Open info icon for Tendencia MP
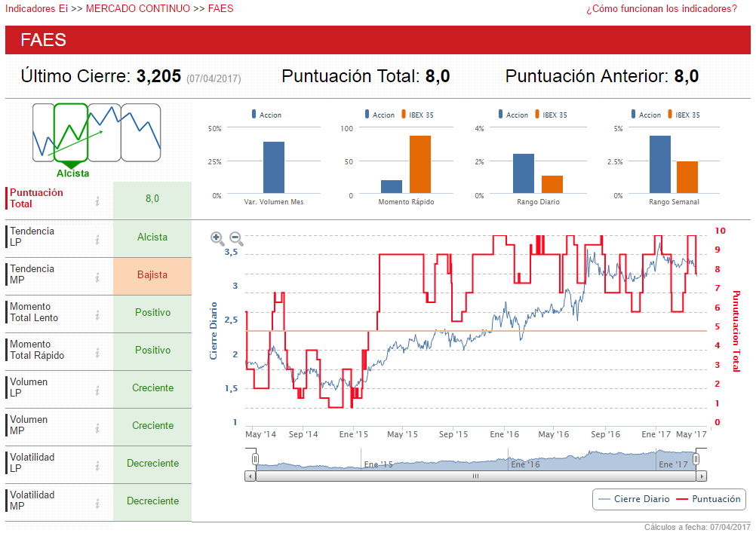Screen dimensions: 756x536 [97, 277]
